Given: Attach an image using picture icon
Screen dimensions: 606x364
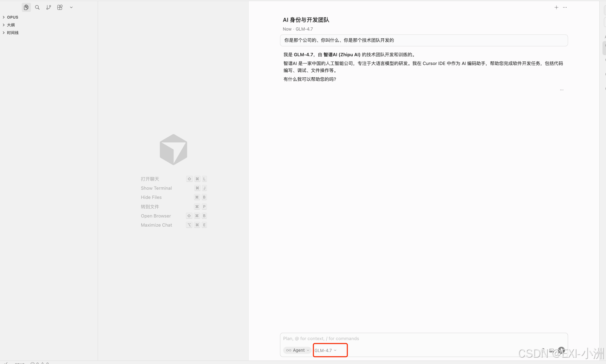Looking at the screenshot, I should pos(552,350).
